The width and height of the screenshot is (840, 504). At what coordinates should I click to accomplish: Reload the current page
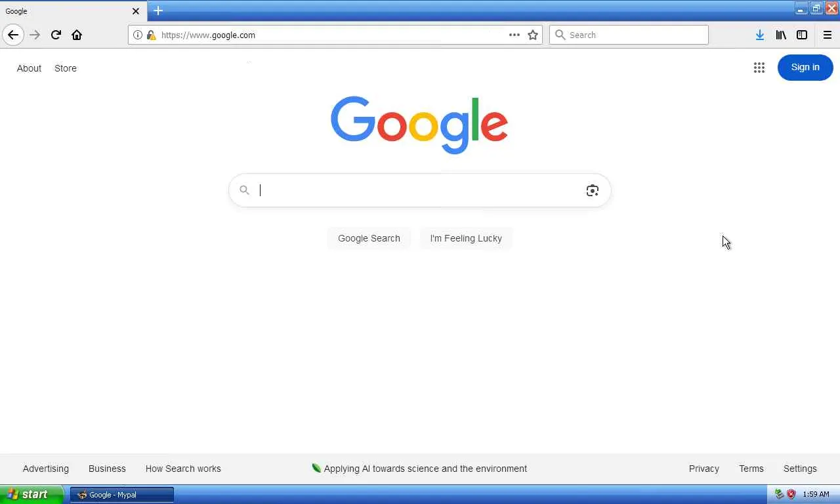click(56, 35)
